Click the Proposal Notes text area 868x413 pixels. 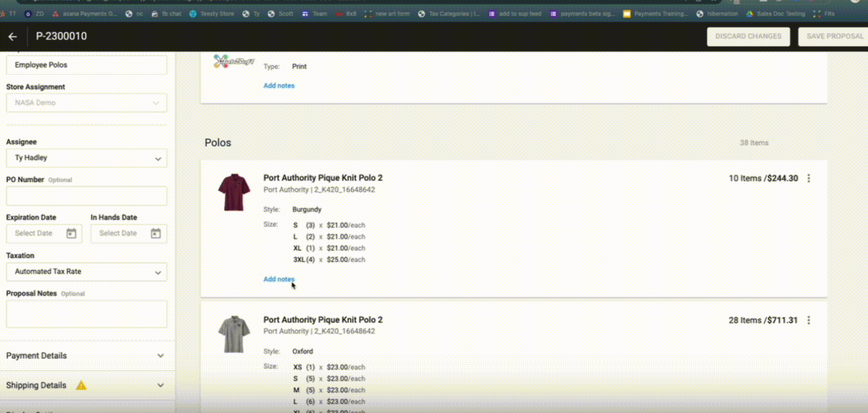(x=86, y=314)
